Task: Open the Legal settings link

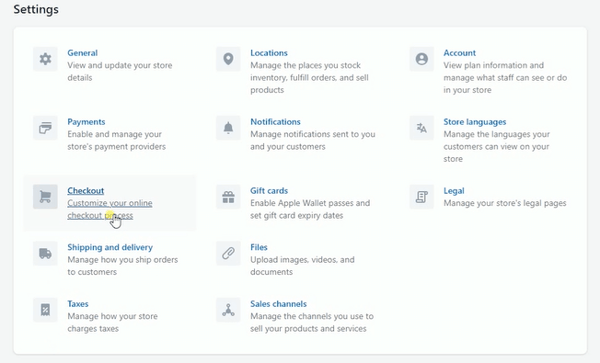Action: (x=454, y=190)
